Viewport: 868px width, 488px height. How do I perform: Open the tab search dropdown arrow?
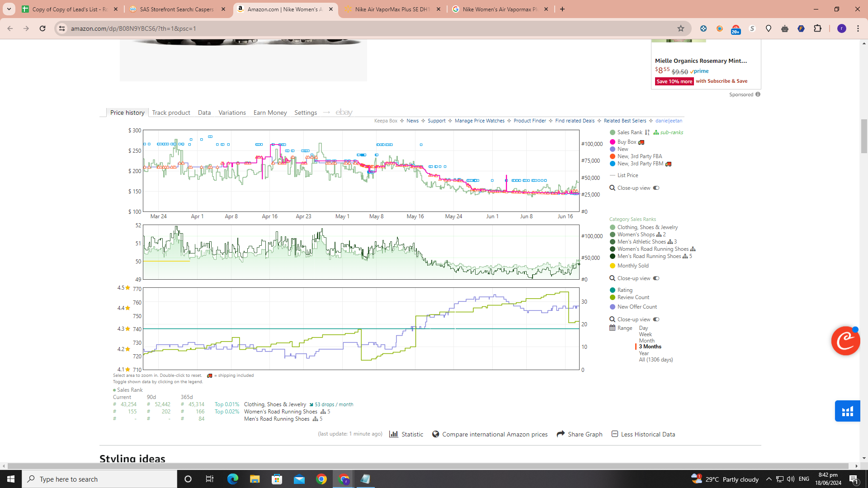point(9,9)
